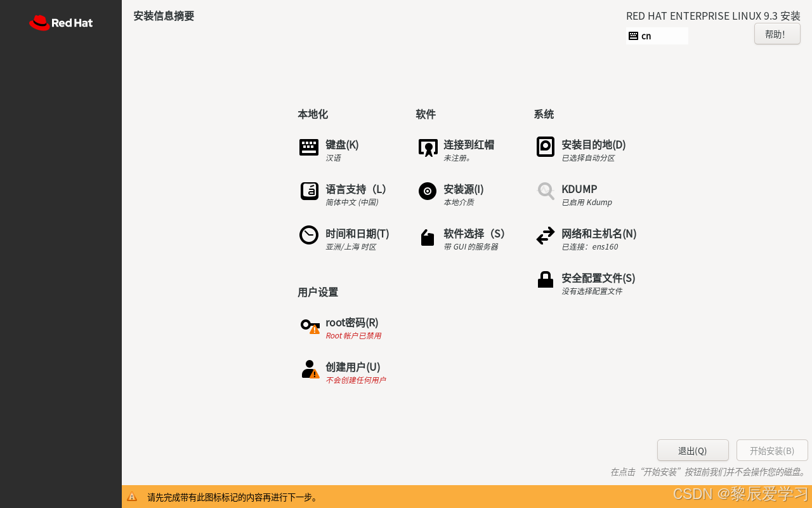Screen dimensions: 812x508
Task: Click the language support icon
Action: 309,191
